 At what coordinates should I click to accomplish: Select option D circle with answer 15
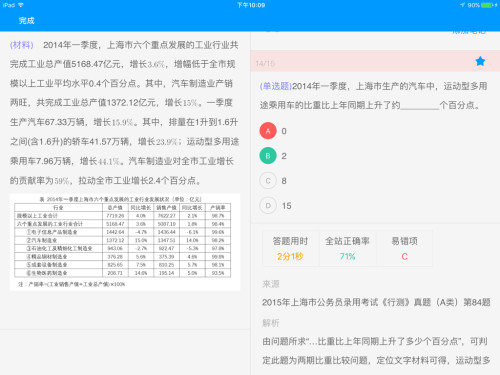268,206
